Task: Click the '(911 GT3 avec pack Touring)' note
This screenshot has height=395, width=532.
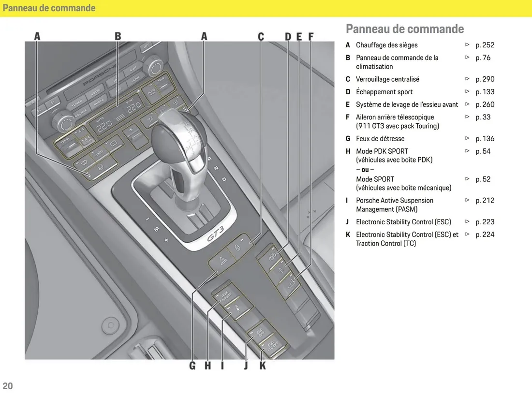Action: pos(397,126)
